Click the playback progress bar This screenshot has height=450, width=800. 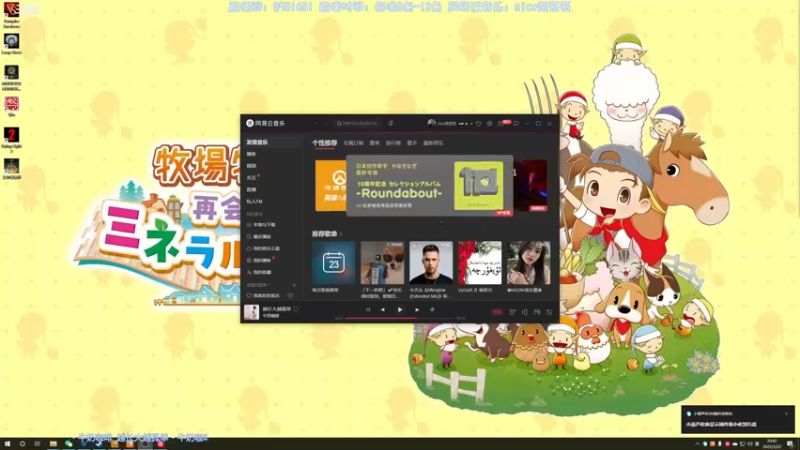tap(400, 318)
